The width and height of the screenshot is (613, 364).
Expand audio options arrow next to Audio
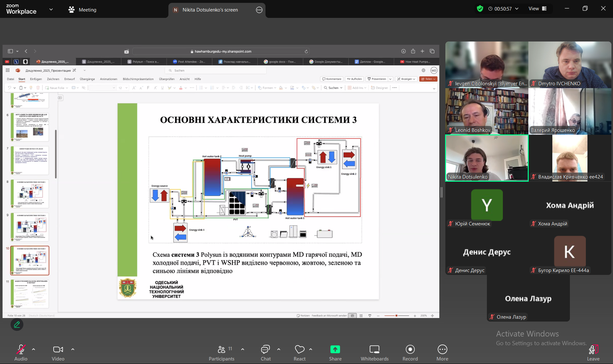34,349
